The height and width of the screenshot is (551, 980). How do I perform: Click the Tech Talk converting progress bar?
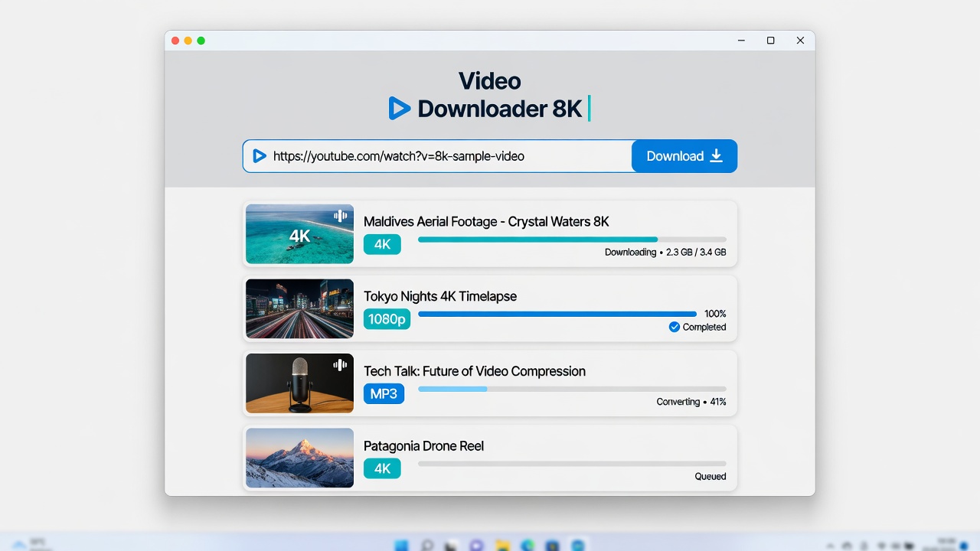point(572,389)
